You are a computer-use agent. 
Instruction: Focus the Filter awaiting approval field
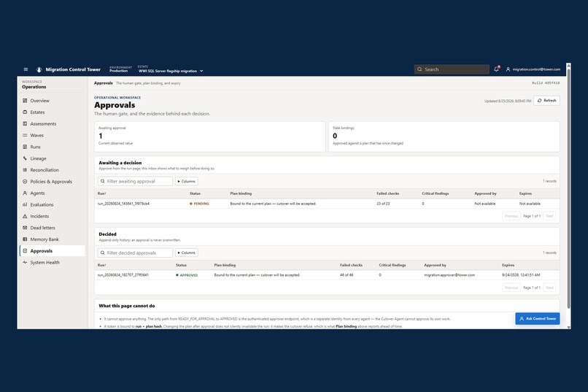[135, 181]
